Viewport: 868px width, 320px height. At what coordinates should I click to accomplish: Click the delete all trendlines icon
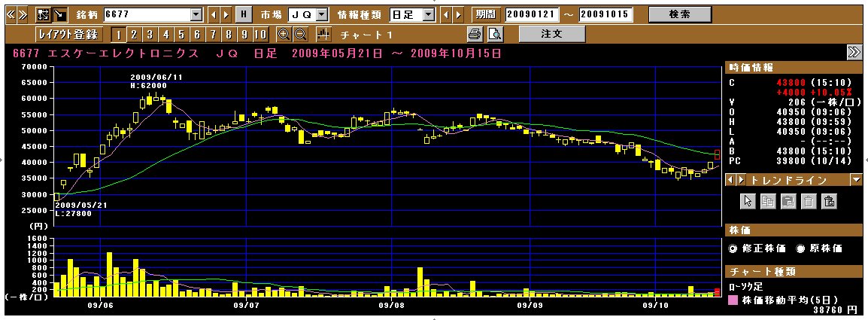click(829, 201)
